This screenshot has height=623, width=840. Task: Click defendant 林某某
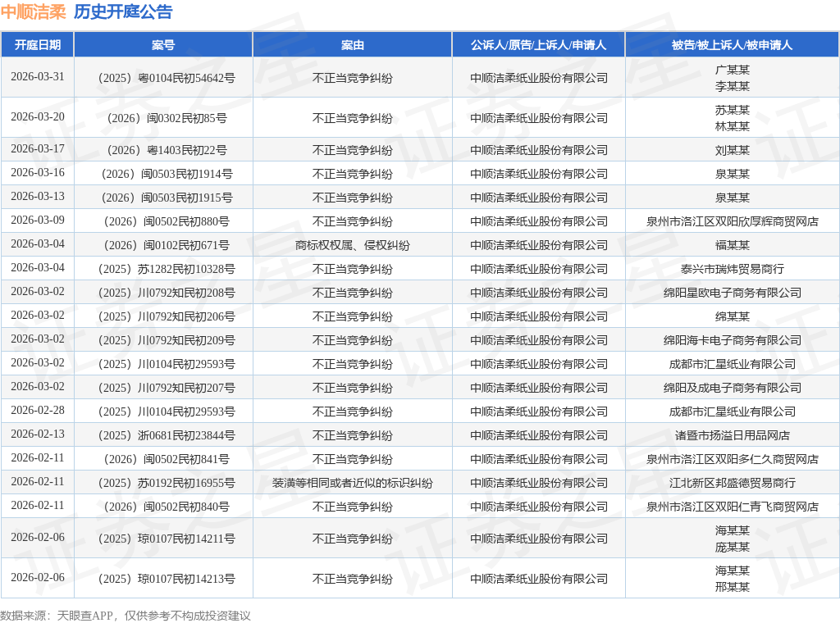point(733,126)
